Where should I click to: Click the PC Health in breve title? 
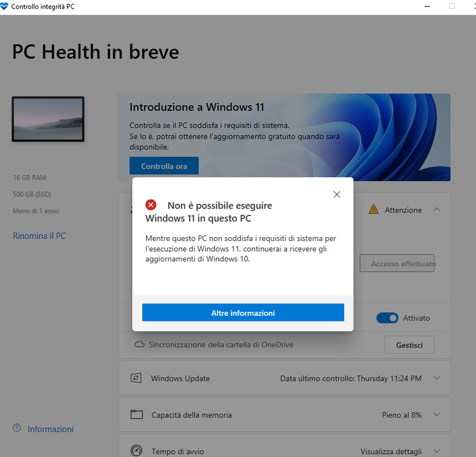(x=96, y=51)
